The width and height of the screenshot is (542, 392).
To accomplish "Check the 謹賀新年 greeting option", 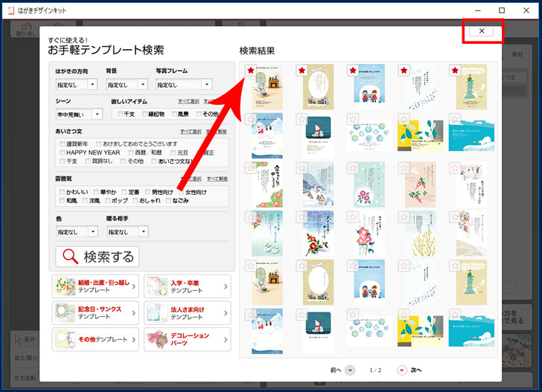I will (x=63, y=144).
